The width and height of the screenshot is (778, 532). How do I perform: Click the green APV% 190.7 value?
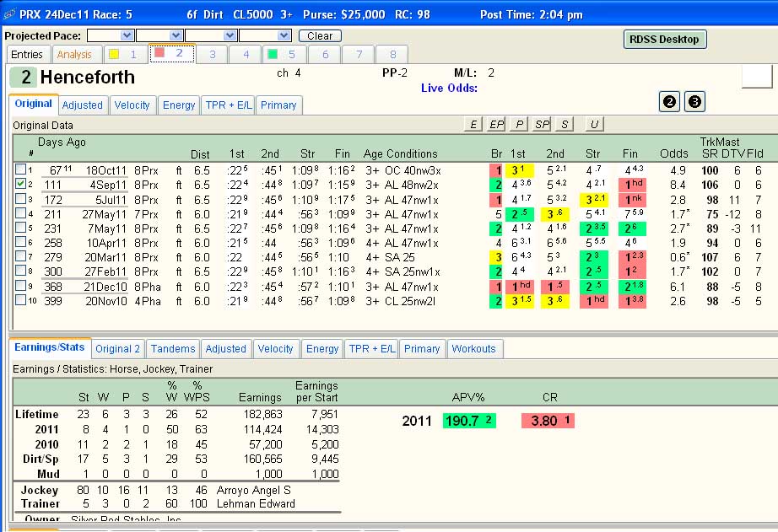(469, 421)
